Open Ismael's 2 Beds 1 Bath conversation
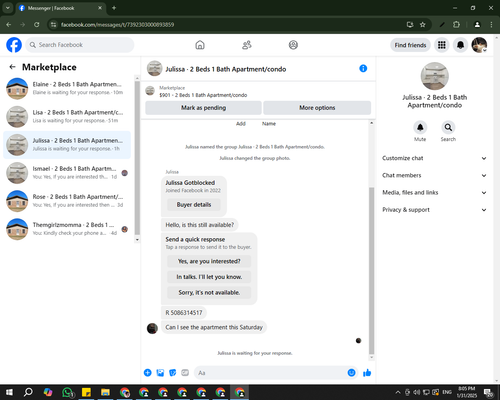Image resolution: width=500 pixels, height=400 pixels. click(x=67, y=173)
